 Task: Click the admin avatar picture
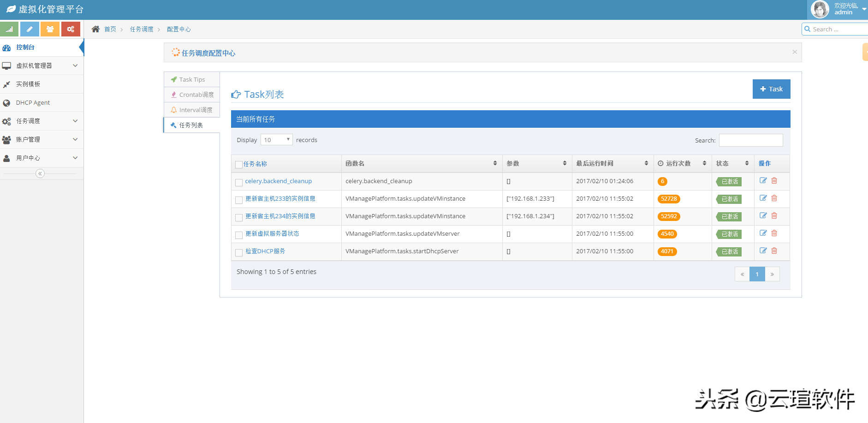[820, 9]
